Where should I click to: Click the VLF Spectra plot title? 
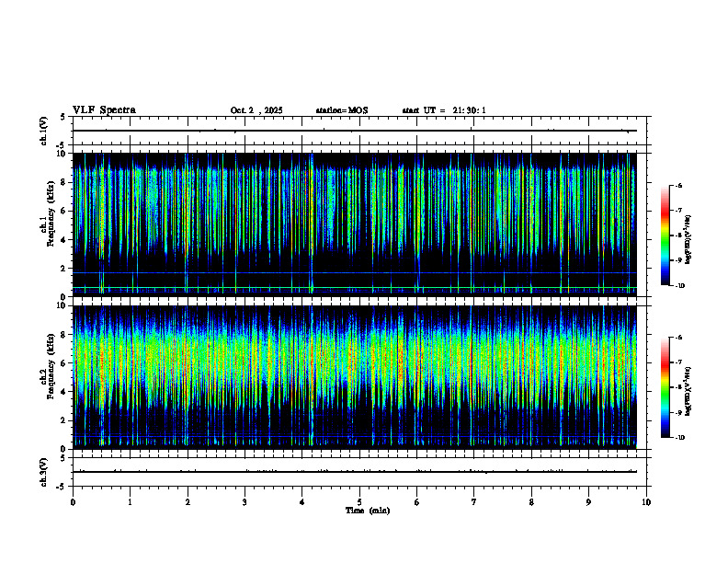pos(104,110)
